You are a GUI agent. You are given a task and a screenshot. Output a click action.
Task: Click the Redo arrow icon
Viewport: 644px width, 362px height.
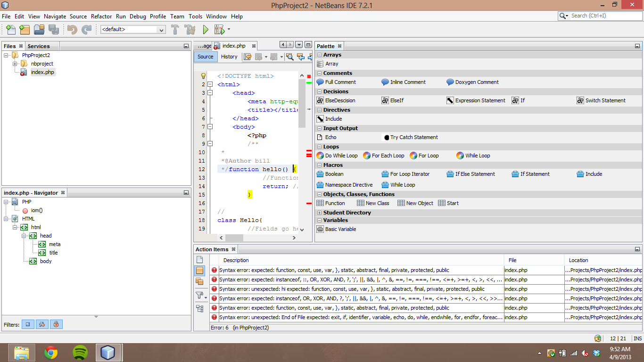[x=87, y=30]
